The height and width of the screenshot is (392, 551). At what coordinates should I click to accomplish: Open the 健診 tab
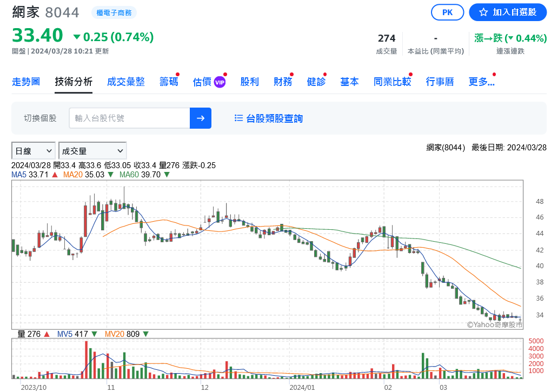(316, 82)
